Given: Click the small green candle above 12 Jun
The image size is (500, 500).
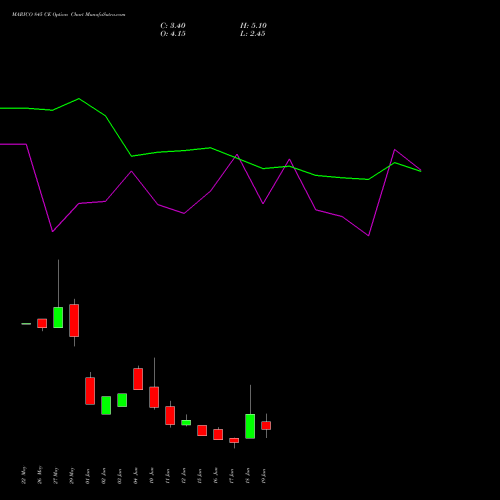Looking at the screenshot, I should pyautogui.click(x=186, y=423).
